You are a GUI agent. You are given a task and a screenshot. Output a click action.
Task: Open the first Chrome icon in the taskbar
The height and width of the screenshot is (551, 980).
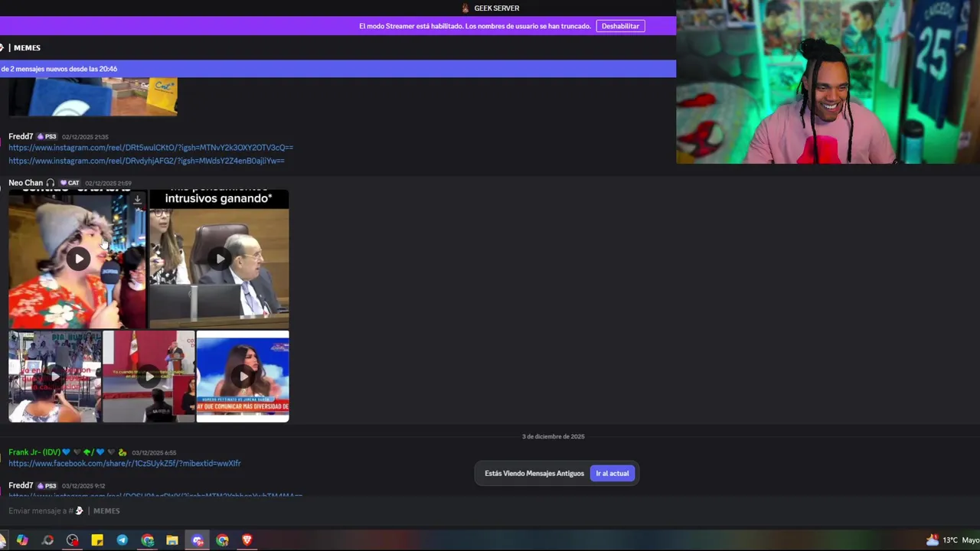click(x=147, y=540)
